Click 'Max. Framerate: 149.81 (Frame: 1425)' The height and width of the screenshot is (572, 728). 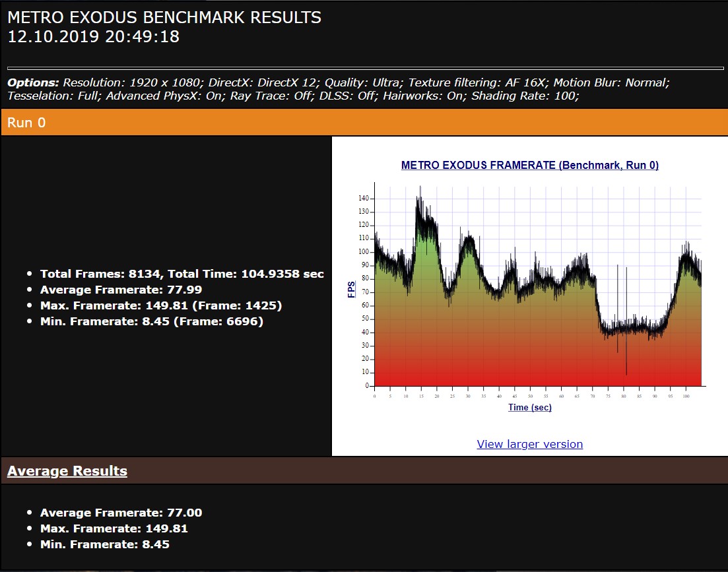pos(161,305)
